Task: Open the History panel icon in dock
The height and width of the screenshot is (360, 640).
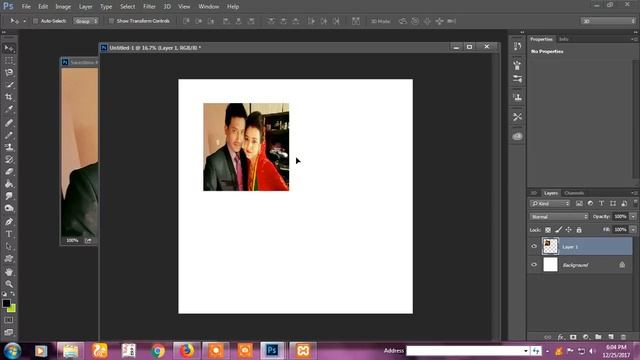Action: 518,46
